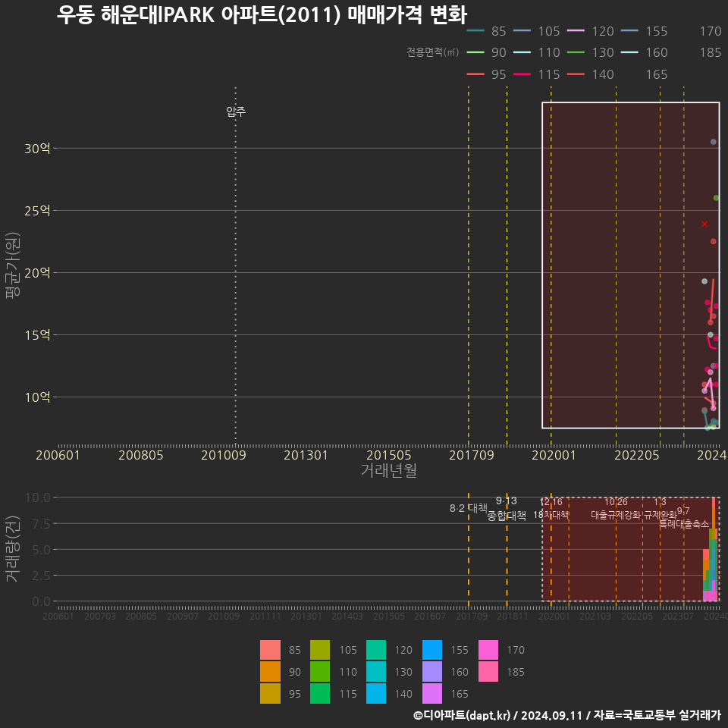728x728 pixels.
Task: Click the violet 165 swatch in bottom legend
Action: (432, 693)
